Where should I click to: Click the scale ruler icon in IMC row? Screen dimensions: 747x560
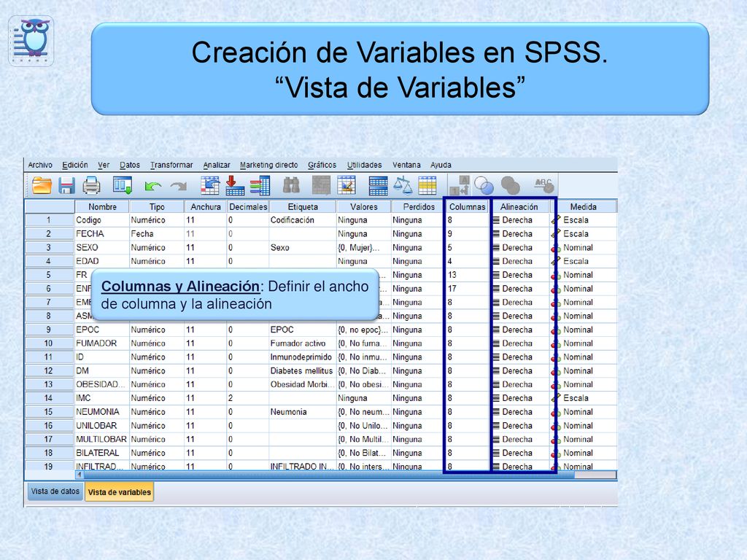tap(555, 397)
